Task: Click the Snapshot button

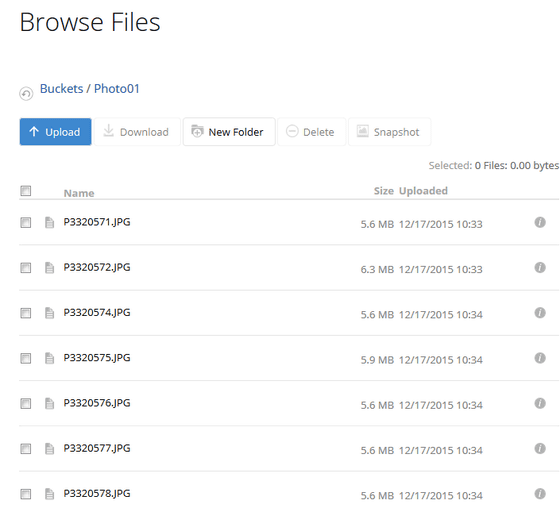Action: click(389, 132)
